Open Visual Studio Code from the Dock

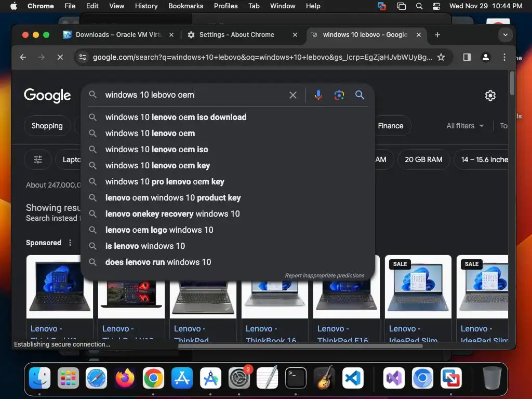[353, 378]
